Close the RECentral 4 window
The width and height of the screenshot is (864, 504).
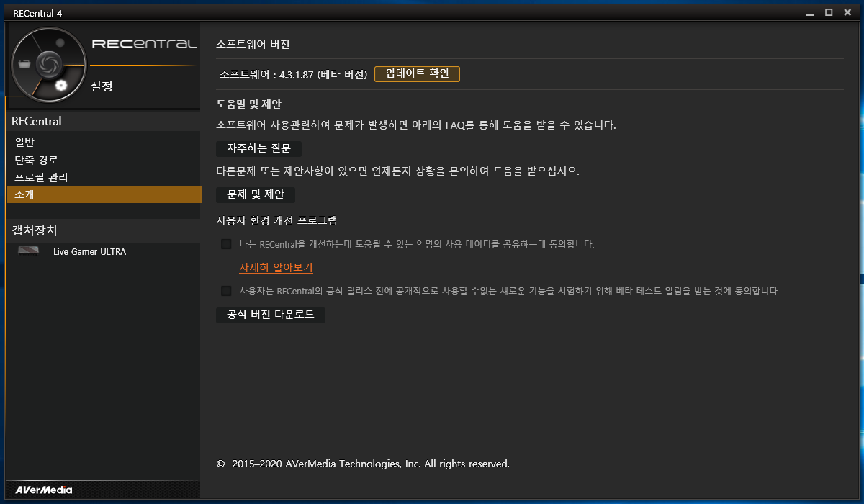[x=847, y=12]
